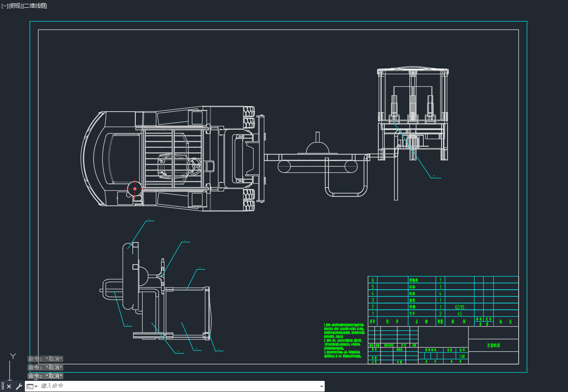Grab the command line grip handle

pos(3,386)
